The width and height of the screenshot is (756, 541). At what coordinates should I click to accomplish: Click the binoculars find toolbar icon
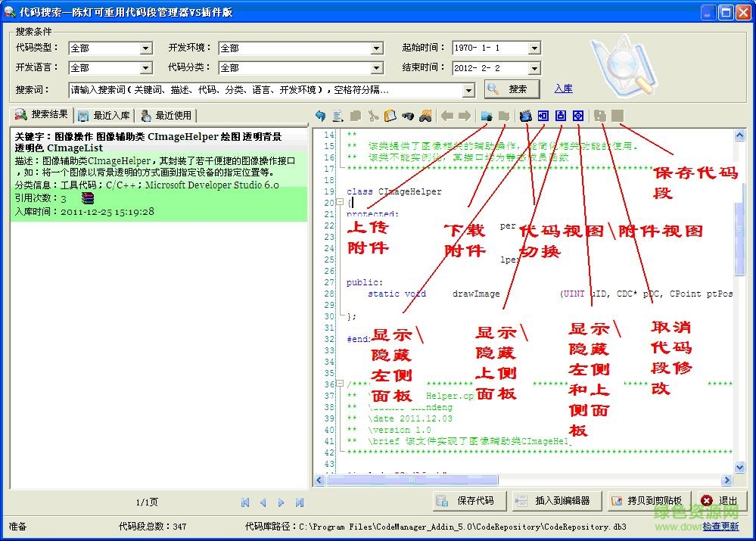(x=408, y=116)
